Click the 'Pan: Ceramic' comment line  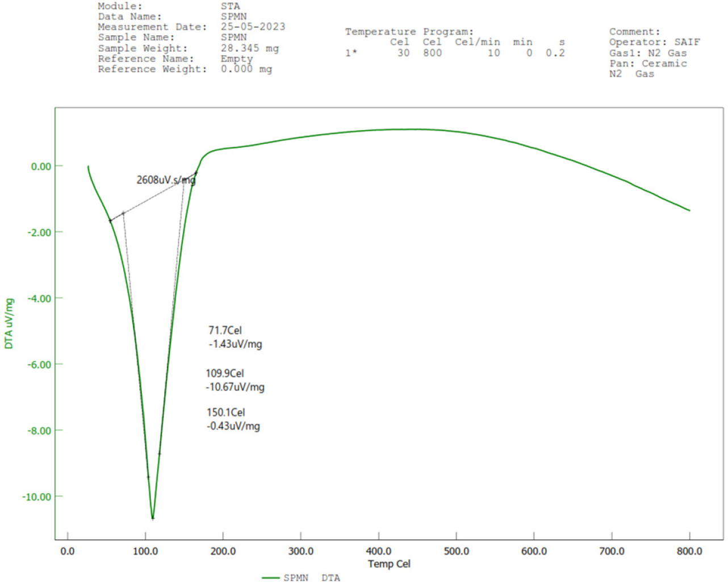648,64
